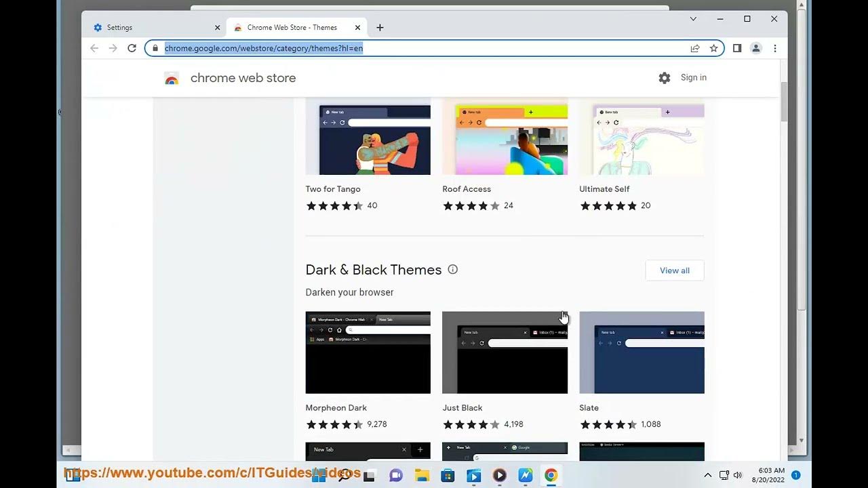Image resolution: width=868 pixels, height=488 pixels.
Task: Click the page vertical scrollbar thumb
Action: [783, 101]
